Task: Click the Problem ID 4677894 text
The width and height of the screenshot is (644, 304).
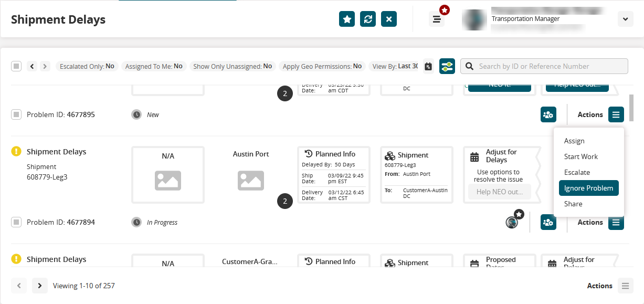Action: pos(61,222)
